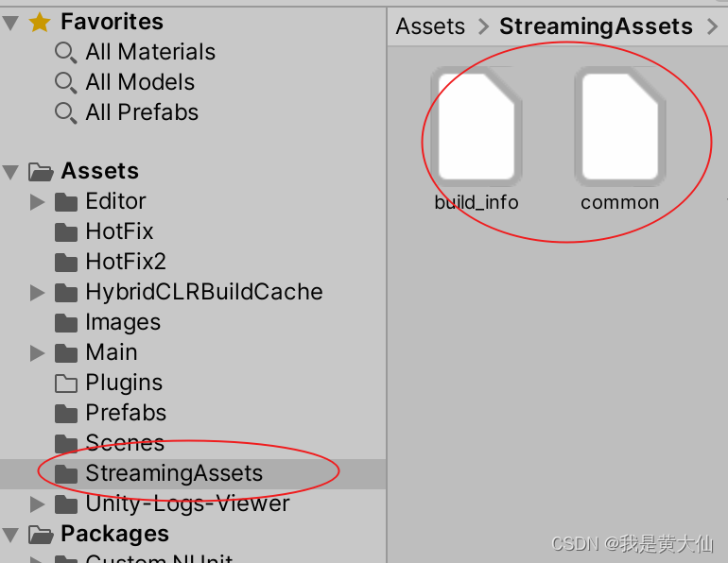Expand the HybridCLRBuildCache folder
Viewport: 728px width, 563px height.
[x=37, y=293]
